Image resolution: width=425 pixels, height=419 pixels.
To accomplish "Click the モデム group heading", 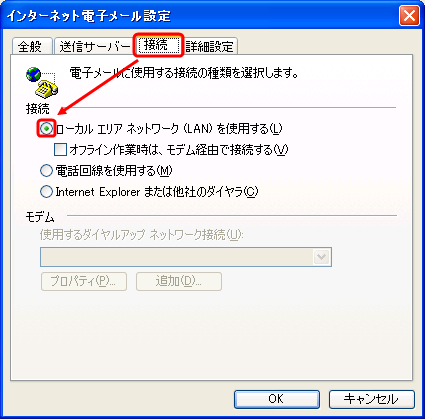I will tap(40, 217).
